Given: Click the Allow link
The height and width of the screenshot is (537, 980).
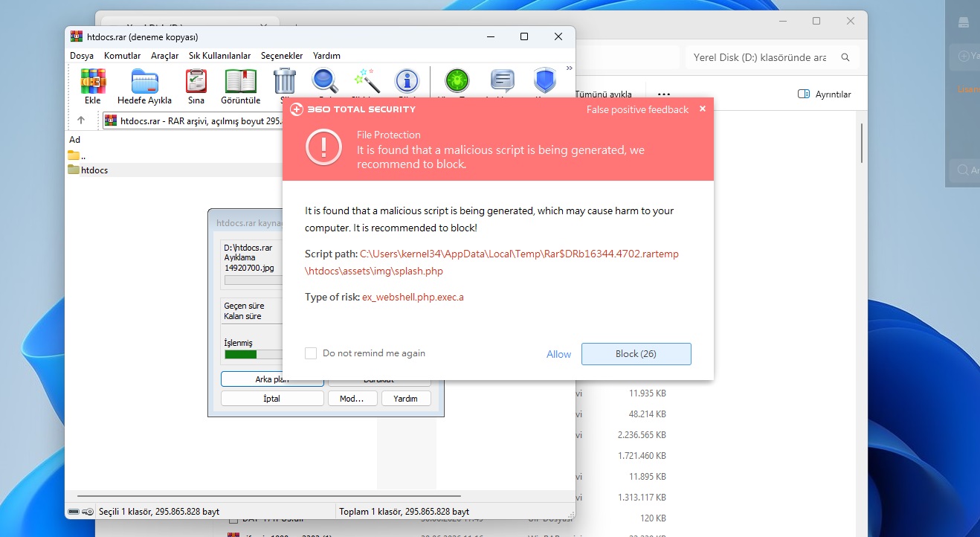Looking at the screenshot, I should pyautogui.click(x=558, y=355).
